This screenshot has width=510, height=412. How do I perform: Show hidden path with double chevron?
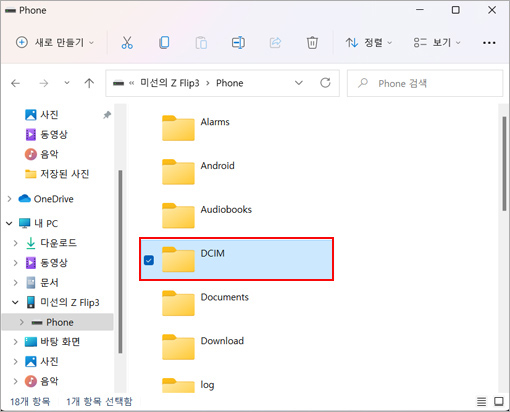tap(132, 83)
